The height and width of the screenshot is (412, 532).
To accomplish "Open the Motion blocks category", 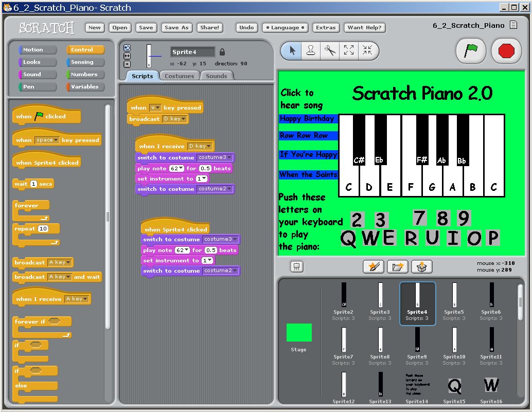I will (x=38, y=49).
